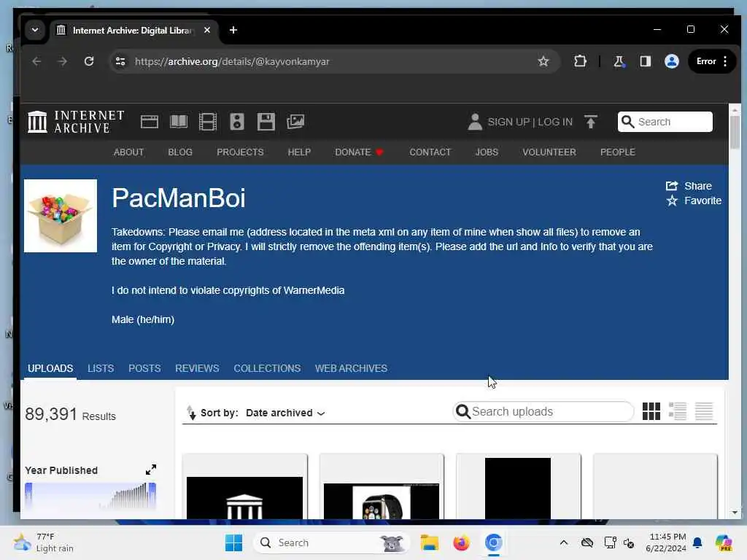Open Windows Start menu
747x560 pixels.
point(233,542)
